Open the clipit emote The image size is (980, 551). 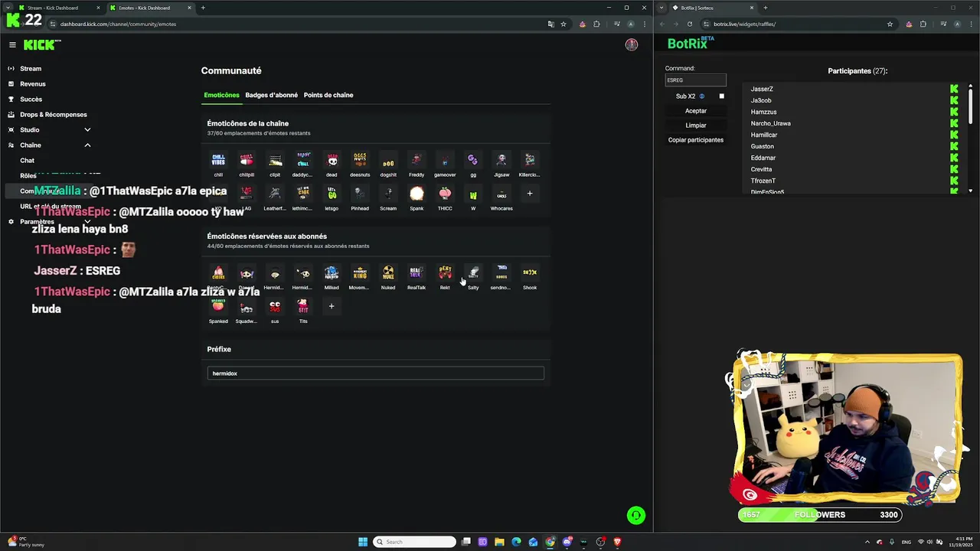click(x=275, y=160)
